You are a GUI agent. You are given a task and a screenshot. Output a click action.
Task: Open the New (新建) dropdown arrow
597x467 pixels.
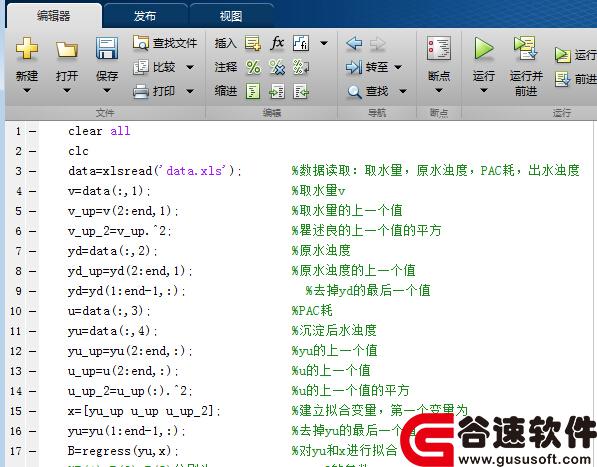coord(27,91)
